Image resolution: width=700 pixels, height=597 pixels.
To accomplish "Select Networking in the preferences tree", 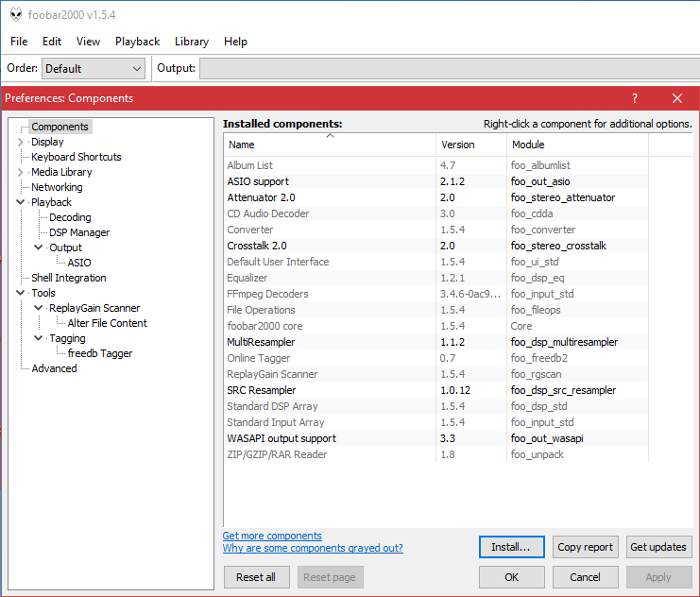I will click(x=57, y=187).
